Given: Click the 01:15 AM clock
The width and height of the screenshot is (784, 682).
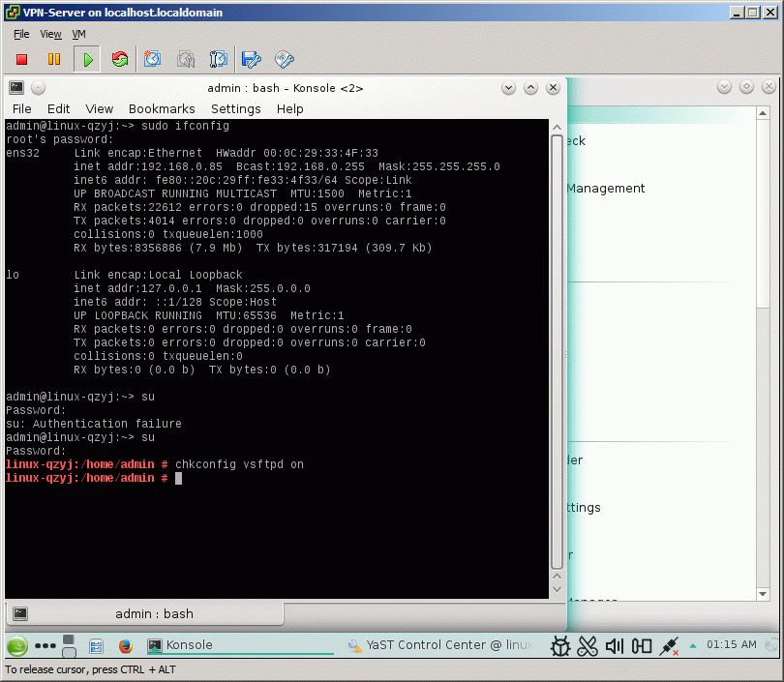Looking at the screenshot, I should (731, 644).
